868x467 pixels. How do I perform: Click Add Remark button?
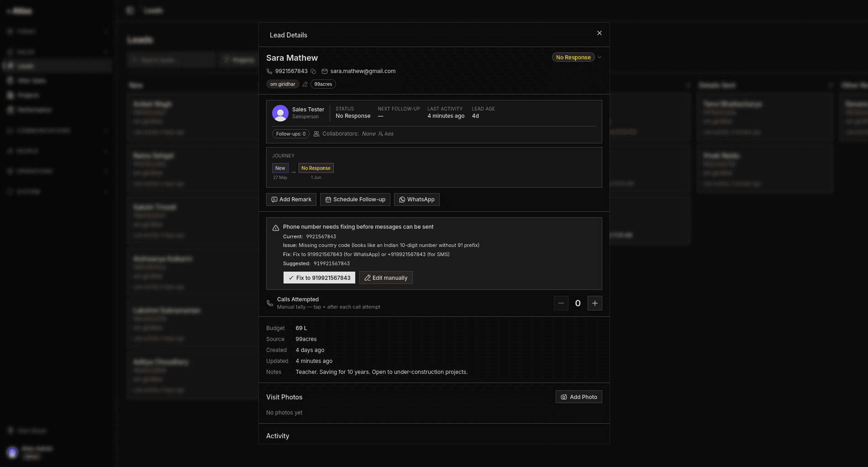(291, 199)
